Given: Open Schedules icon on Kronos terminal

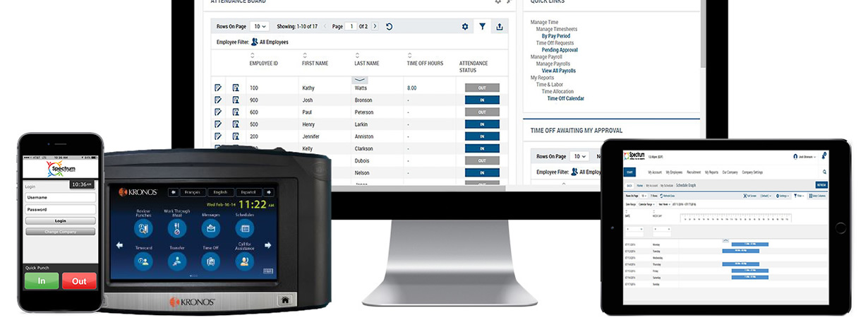Looking at the screenshot, I should pos(244,228).
